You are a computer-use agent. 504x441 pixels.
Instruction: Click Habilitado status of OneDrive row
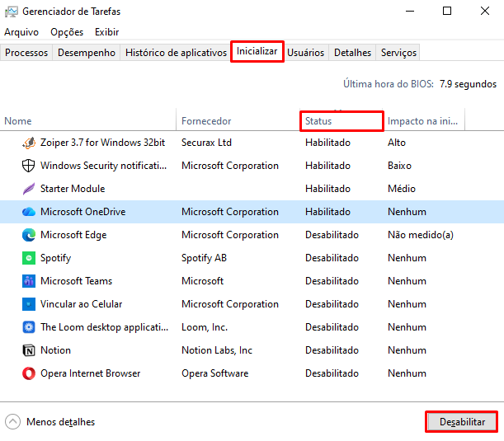pyautogui.click(x=327, y=212)
